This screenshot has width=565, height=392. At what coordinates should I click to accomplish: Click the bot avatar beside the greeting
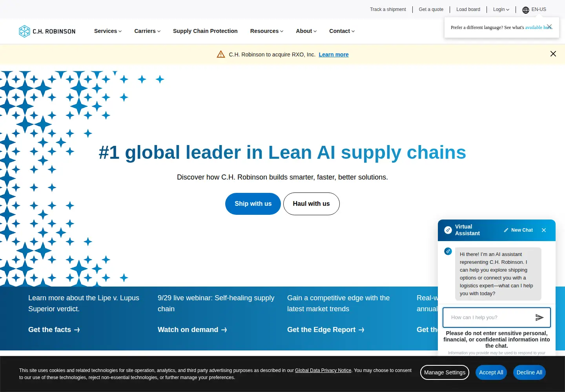(x=448, y=251)
